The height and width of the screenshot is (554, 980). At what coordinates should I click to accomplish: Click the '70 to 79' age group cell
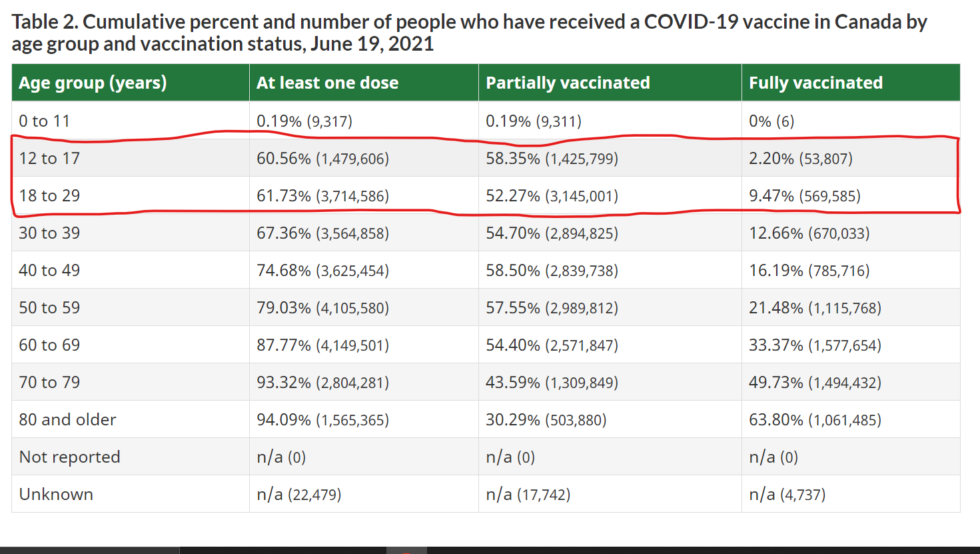point(49,383)
